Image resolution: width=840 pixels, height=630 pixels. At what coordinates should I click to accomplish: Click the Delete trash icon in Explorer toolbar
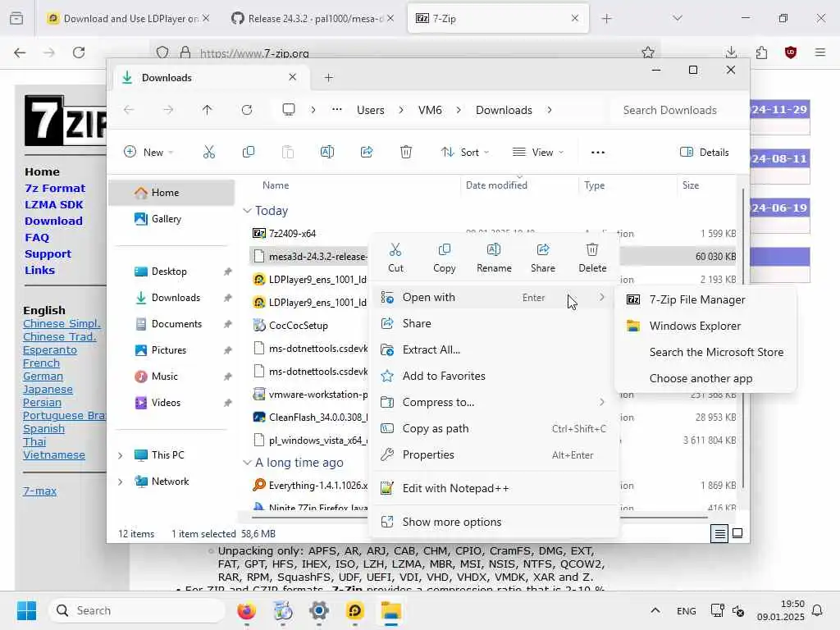pos(406,152)
